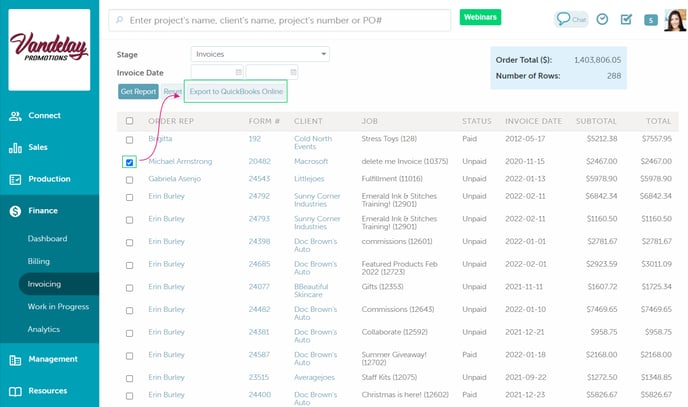This screenshot has width=688, height=407.
Task: Sort by the ORDER REP column header
Action: click(171, 121)
